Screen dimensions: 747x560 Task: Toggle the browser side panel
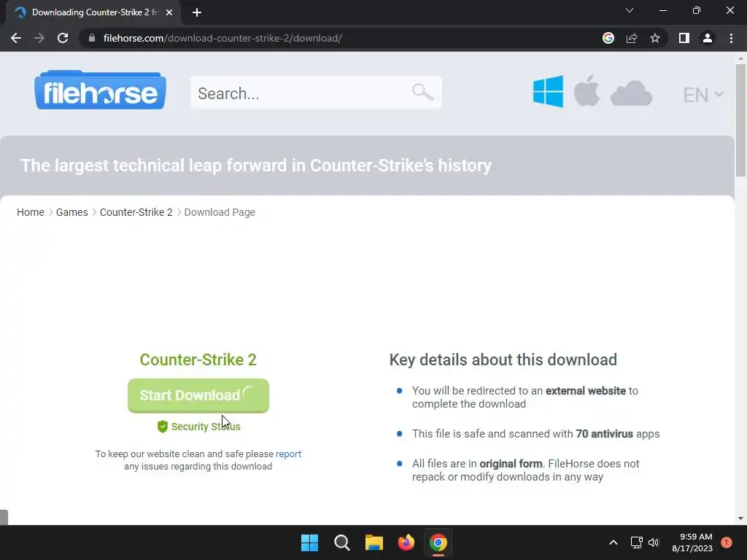[x=684, y=38]
